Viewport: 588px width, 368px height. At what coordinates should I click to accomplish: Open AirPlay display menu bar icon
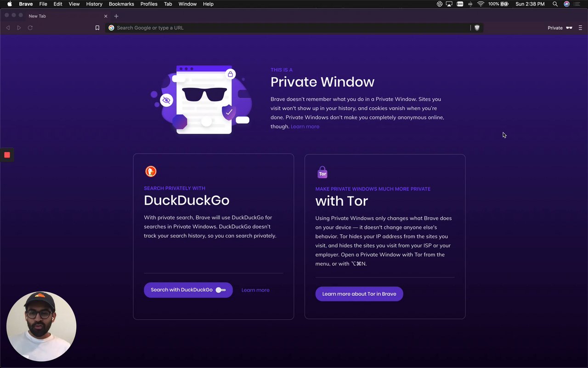point(449,4)
